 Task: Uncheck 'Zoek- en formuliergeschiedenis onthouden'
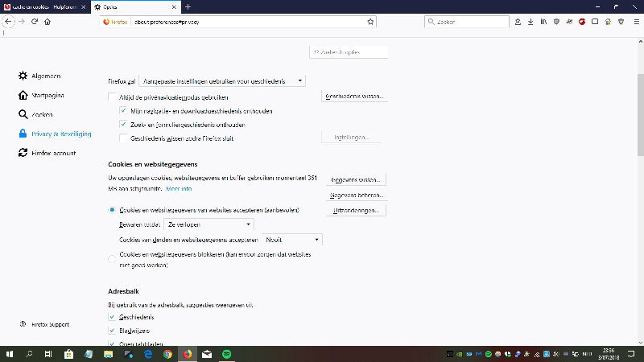(x=123, y=125)
